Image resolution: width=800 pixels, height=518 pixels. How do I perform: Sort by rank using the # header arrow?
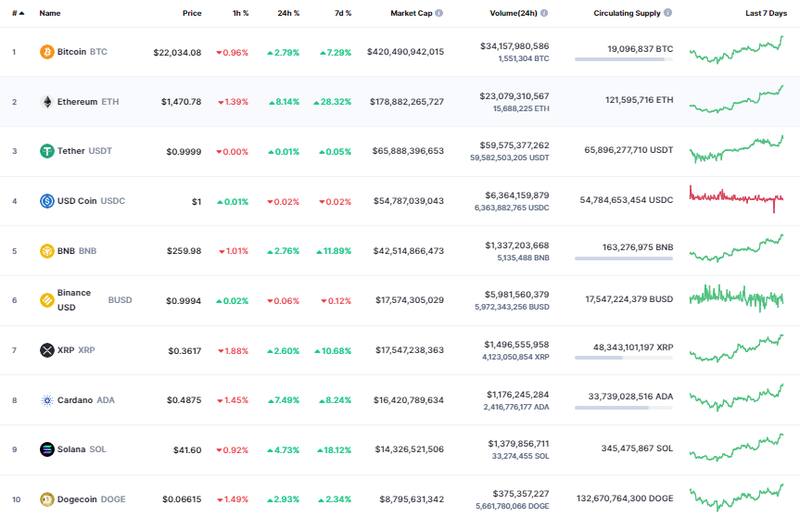(18, 14)
